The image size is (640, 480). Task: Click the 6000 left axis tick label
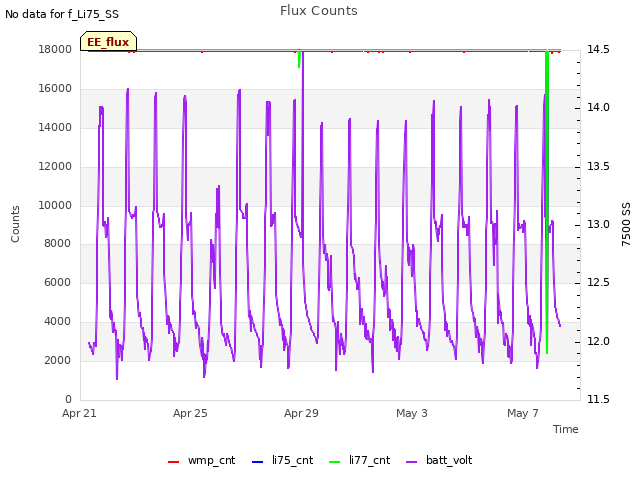(58, 282)
